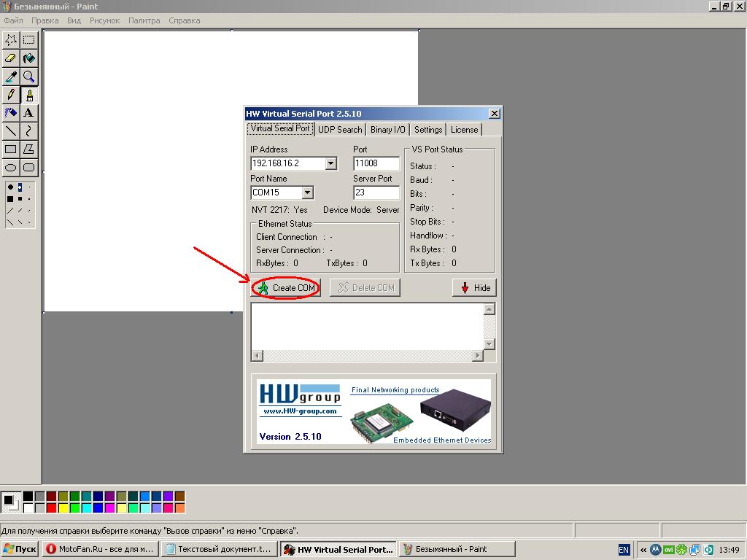Select the bright red palette swatch

pyautogui.click(x=52, y=508)
